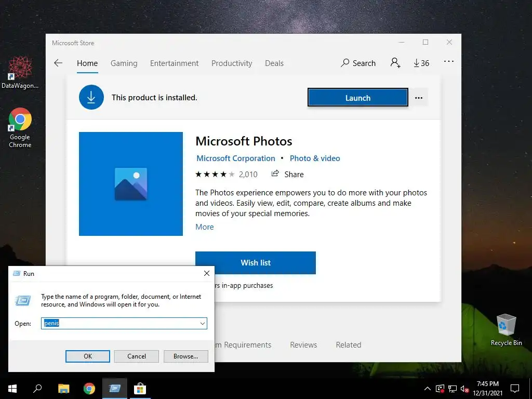Viewport: 532px width, 399px height.
Task: Open the Related section tab
Action: point(349,345)
